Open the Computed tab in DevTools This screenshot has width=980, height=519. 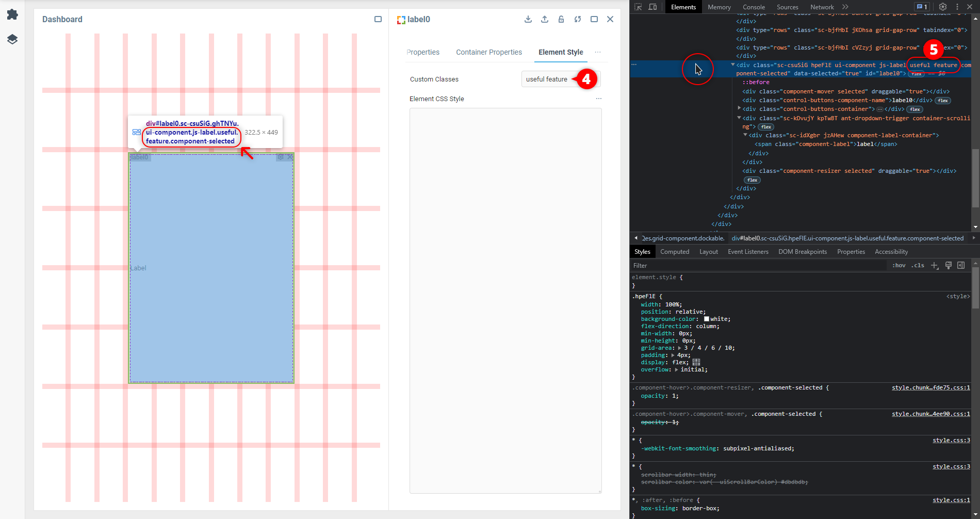[x=675, y=252]
